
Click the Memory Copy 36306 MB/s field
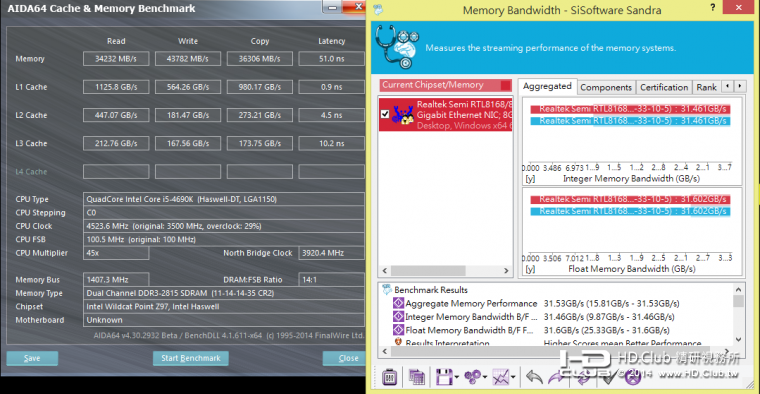[x=260, y=59]
